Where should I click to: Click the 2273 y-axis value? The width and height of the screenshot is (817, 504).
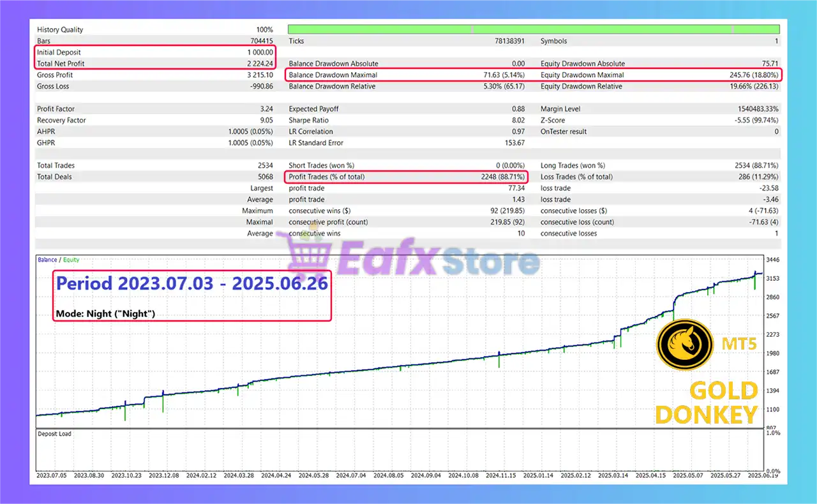pyautogui.click(x=773, y=335)
